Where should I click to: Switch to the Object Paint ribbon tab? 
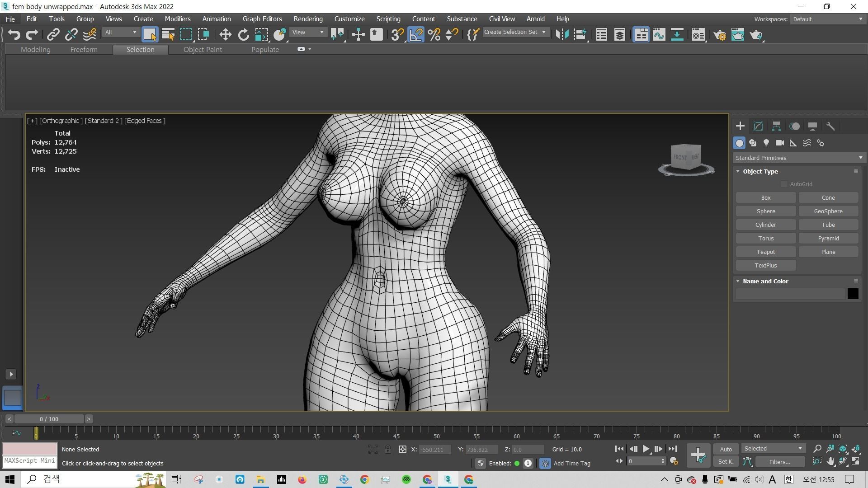[203, 50]
